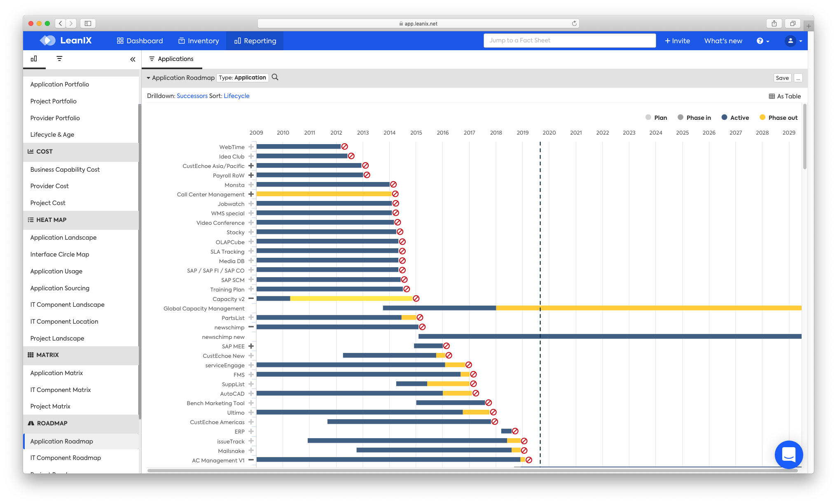The image size is (837, 504).
Task: Switch view with As Table
Action: (x=785, y=96)
